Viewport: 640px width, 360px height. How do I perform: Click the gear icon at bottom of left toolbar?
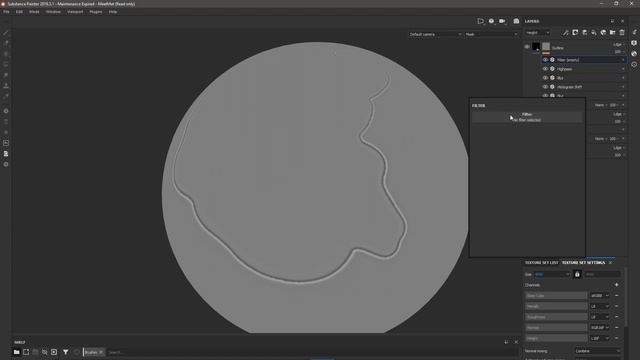point(6,164)
